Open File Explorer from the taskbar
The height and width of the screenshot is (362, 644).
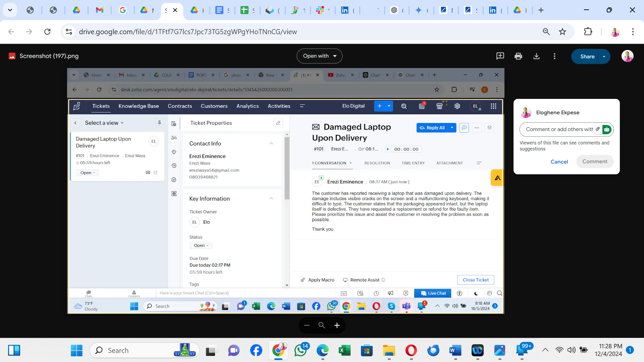tap(389, 351)
